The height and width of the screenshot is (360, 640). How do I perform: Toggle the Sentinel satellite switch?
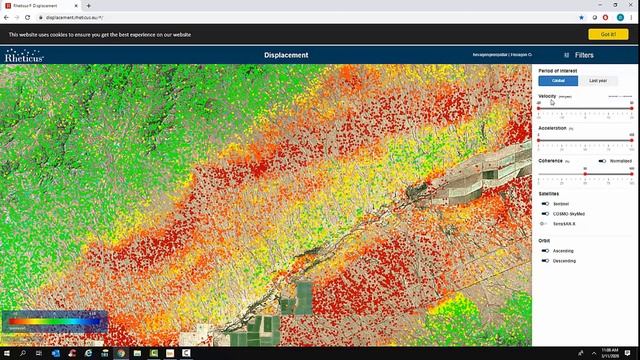(545, 204)
